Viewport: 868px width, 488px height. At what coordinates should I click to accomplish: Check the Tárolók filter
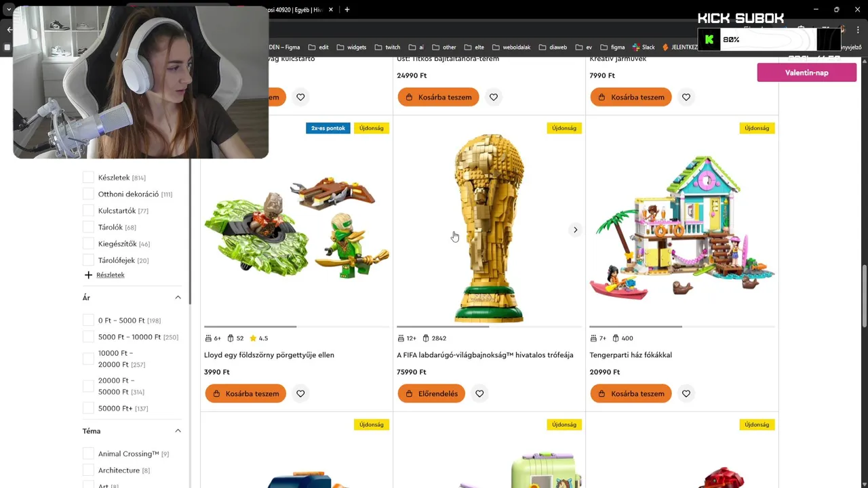click(88, 227)
